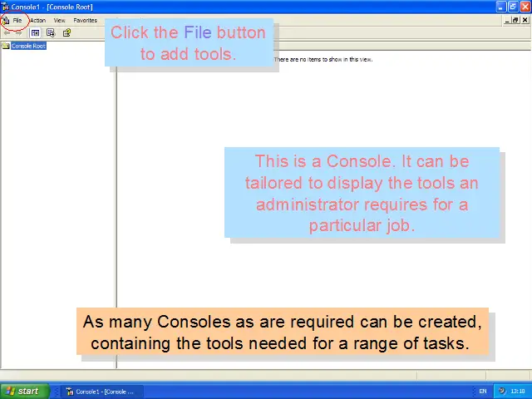Open the View menu
This screenshot has height=399, width=532.
(59, 21)
